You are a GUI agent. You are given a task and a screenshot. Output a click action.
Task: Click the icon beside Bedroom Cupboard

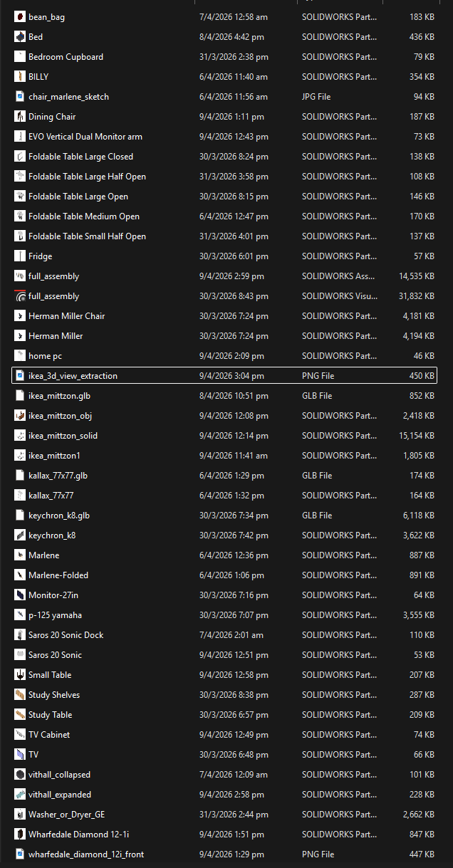pos(20,56)
